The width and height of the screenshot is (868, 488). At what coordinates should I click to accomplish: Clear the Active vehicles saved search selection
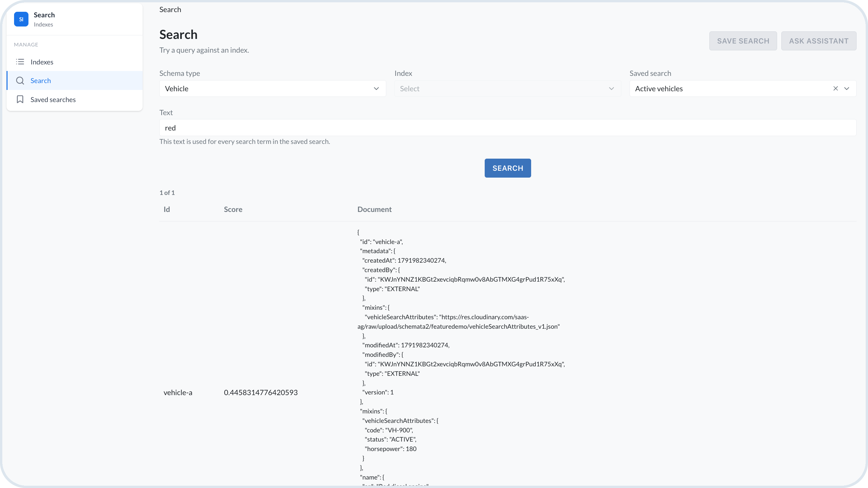pos(836,89)
